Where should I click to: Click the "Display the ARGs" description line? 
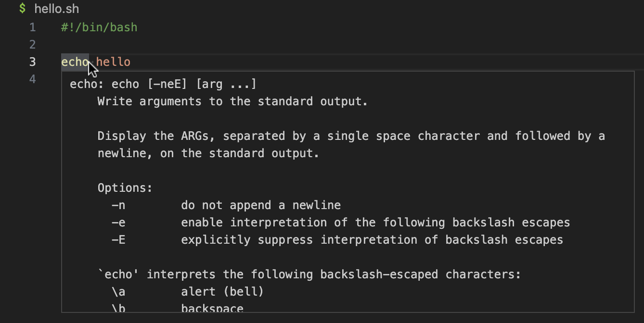tap(351, 136)
